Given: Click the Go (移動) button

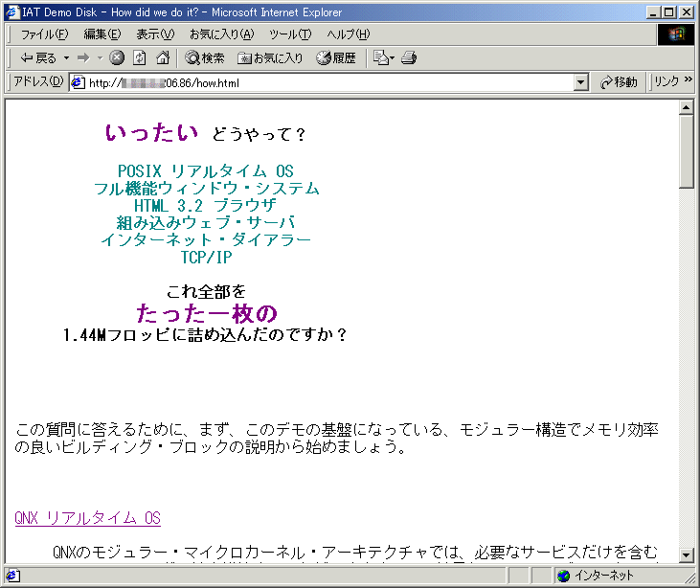Looking at the screenshot, I should [619, 82].
